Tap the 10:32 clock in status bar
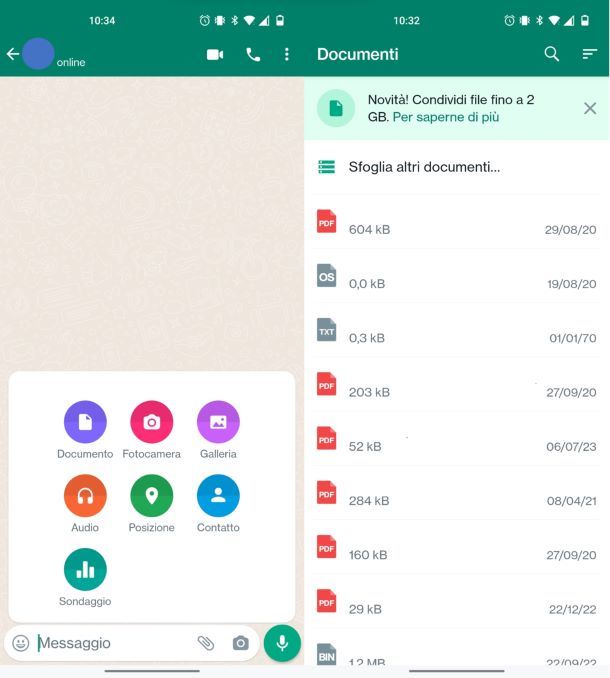The height and width of the screenshot is (678, 610). (x=406, y=21)
